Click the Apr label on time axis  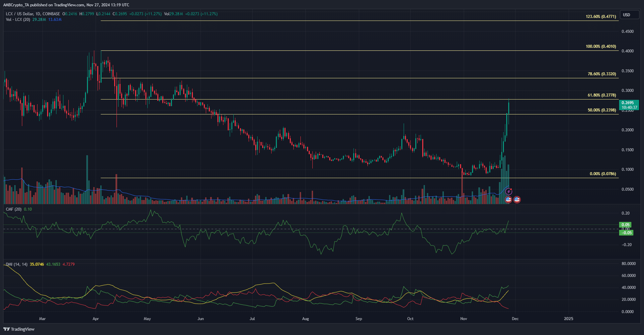96,319
